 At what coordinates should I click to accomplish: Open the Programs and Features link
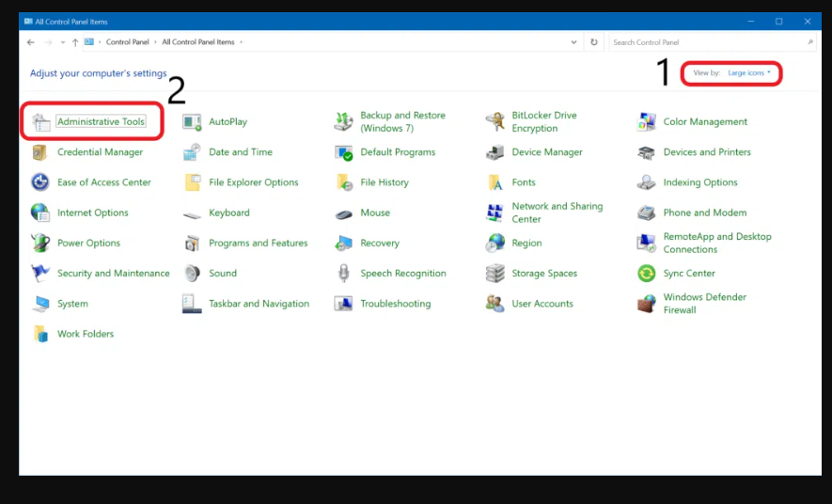258,244
